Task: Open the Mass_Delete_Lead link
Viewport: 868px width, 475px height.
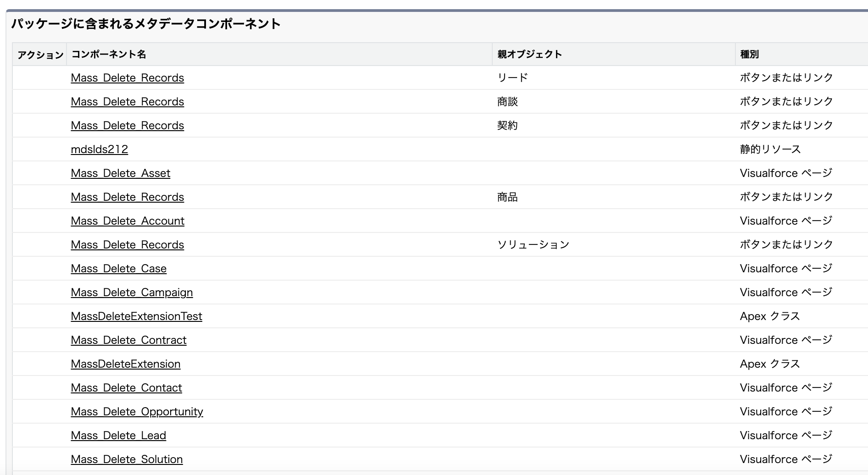Action: [x=118, y=436]
